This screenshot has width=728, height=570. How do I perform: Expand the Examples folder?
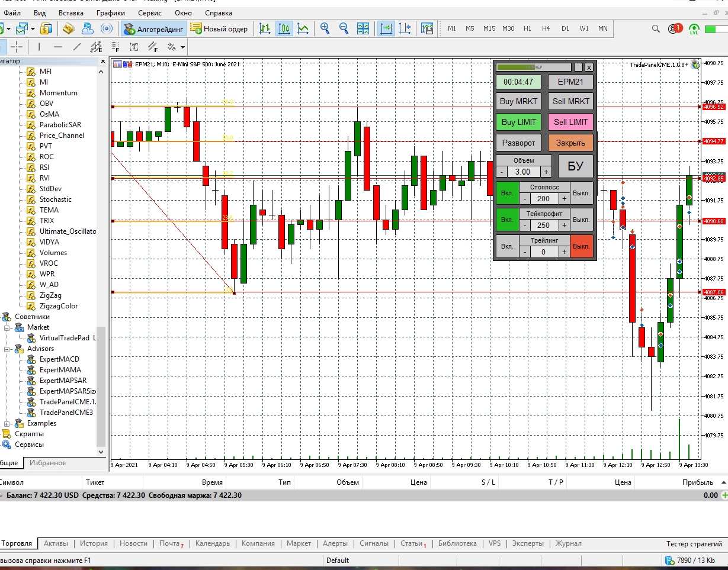(7, 423)
